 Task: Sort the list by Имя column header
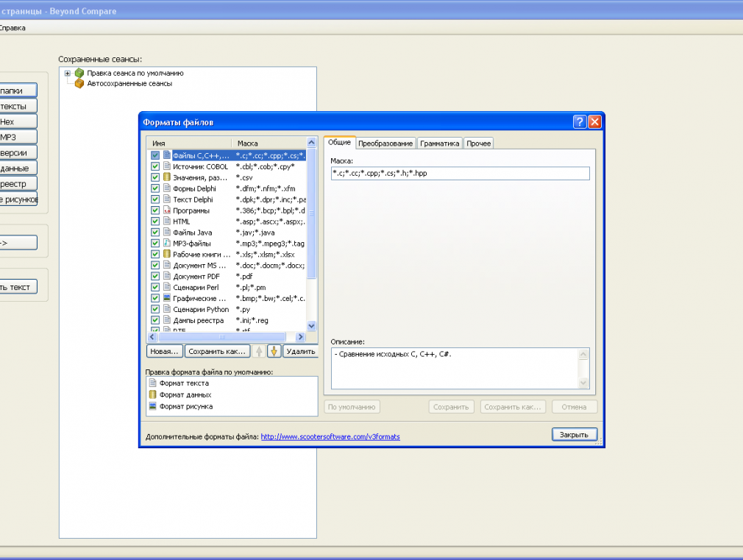[x=189, y=143]
